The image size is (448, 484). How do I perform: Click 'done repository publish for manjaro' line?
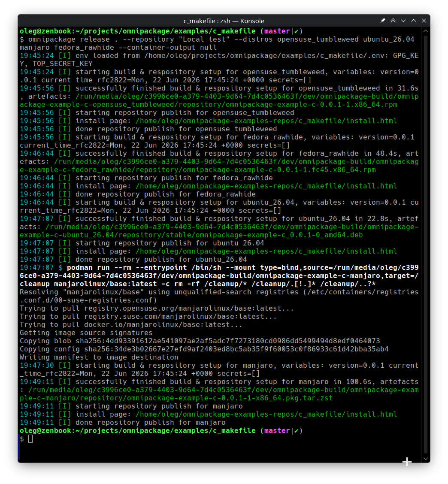(123, 423)
